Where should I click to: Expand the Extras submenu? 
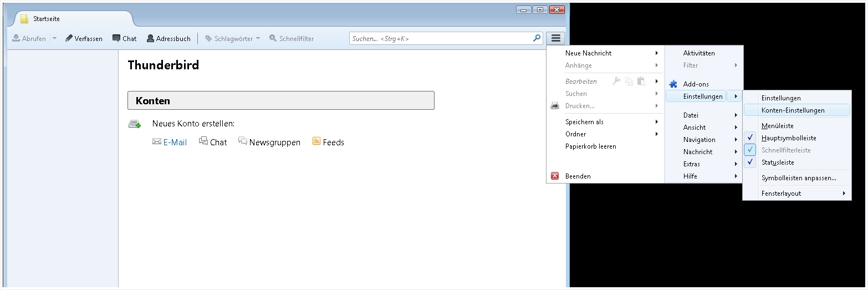coord(704,164)
